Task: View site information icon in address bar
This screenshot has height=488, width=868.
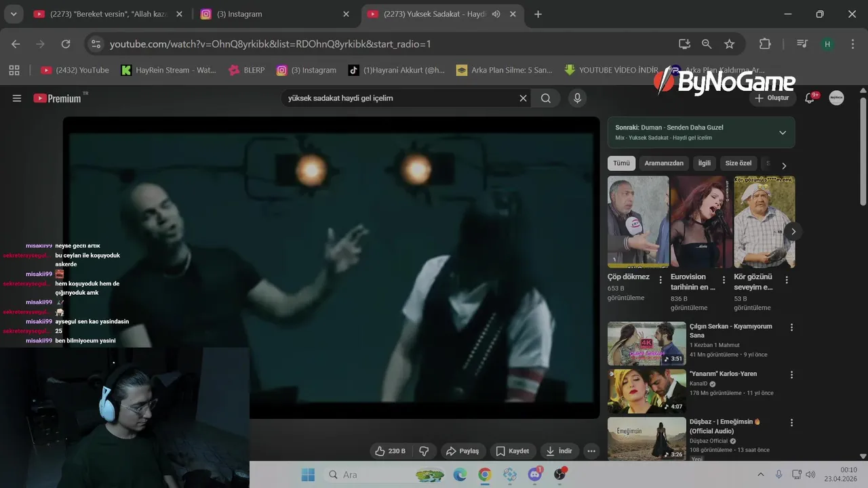Action: (x=96, y=44)
